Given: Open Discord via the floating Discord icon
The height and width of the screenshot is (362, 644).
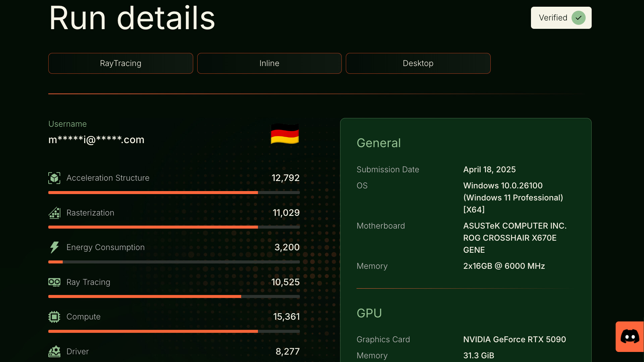Looking at the screenshot, I should tap(630, 337).
